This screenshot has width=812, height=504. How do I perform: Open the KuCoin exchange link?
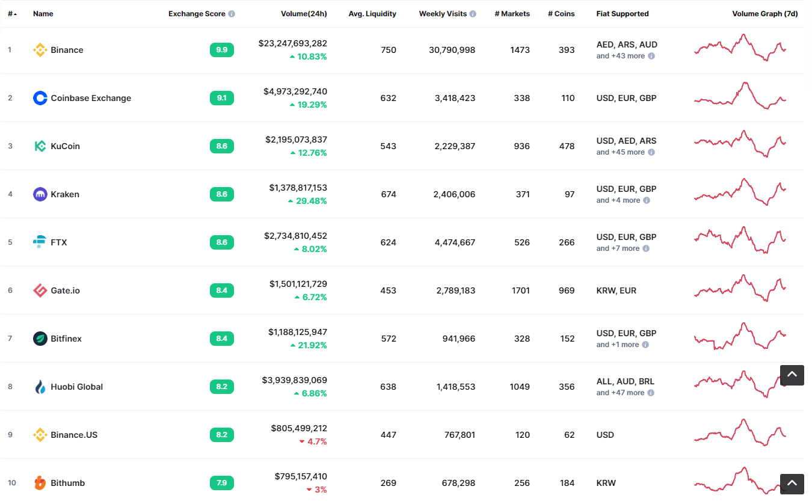65,146
